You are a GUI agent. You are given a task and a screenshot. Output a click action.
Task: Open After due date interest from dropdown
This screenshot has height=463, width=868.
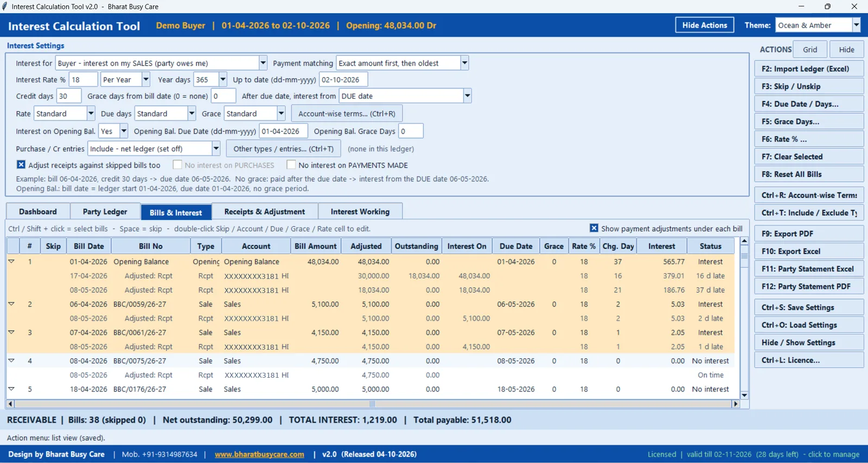[x=467, y=96]
